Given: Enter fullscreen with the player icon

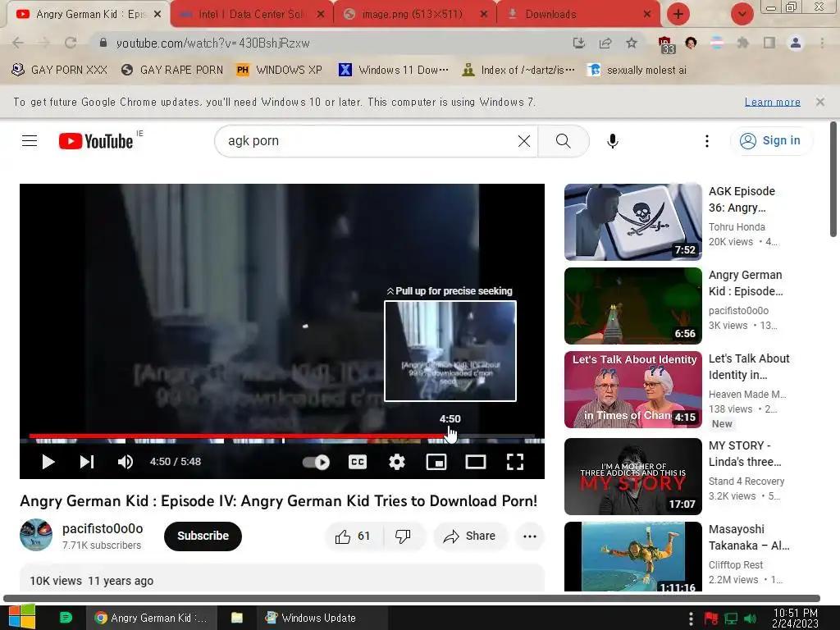Looking at the screenshot, I should [515, 462].
